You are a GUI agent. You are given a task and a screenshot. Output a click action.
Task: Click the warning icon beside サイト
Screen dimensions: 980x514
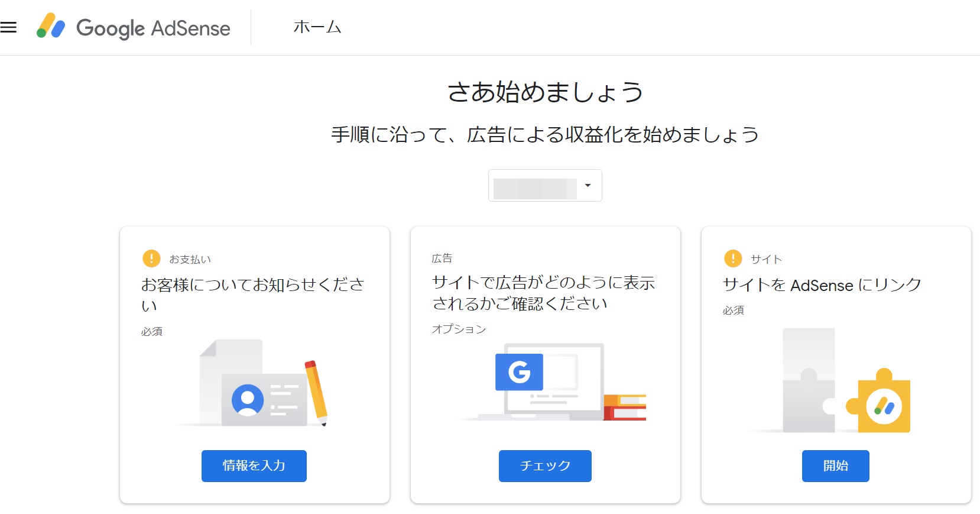click(x=733, y=258)
